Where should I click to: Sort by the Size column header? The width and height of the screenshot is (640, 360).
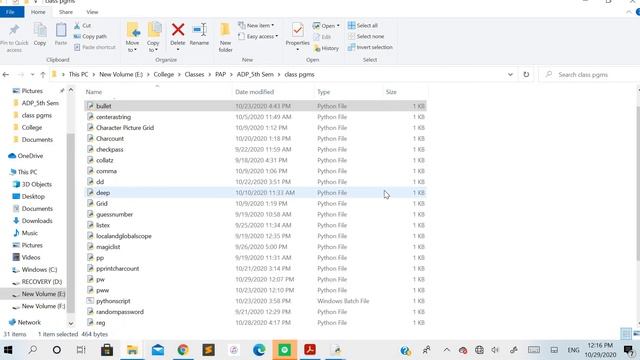[391, 92]
